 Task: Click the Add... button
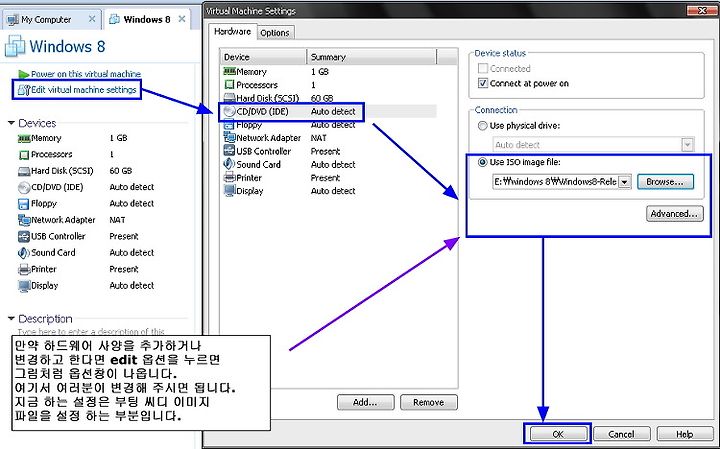pos(365,402)
